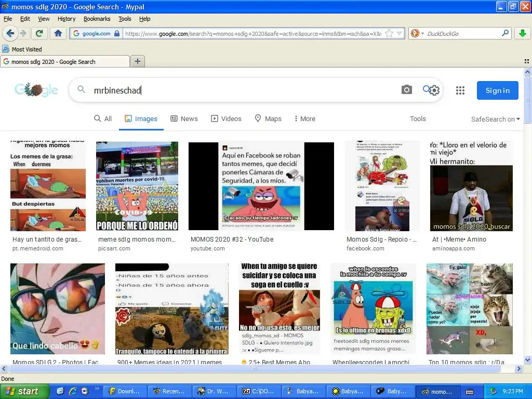This screenshot has height=399, width=532.
Task: Open downloads with the green arrow icon
Action: click(x=523, y=33)
